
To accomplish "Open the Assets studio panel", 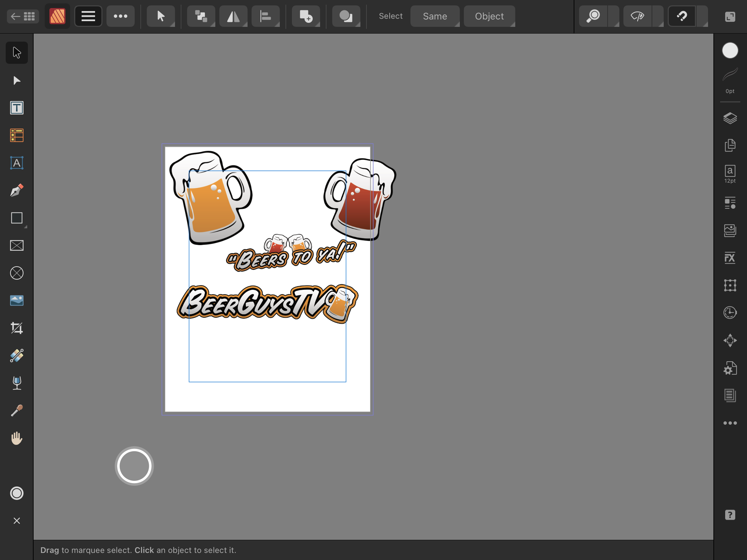I will click(x=730, y=231).
